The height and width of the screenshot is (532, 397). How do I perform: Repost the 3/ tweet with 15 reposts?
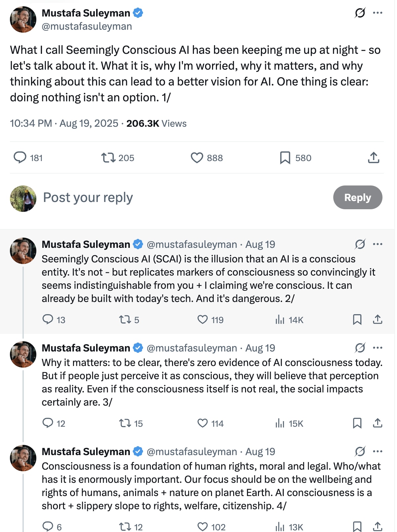(125, 423)
